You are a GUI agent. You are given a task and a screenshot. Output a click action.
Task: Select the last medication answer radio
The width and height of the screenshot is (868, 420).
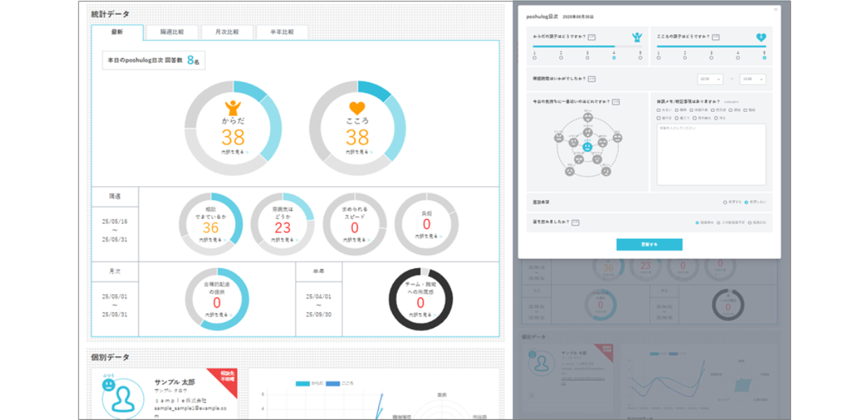coord(750,222)
